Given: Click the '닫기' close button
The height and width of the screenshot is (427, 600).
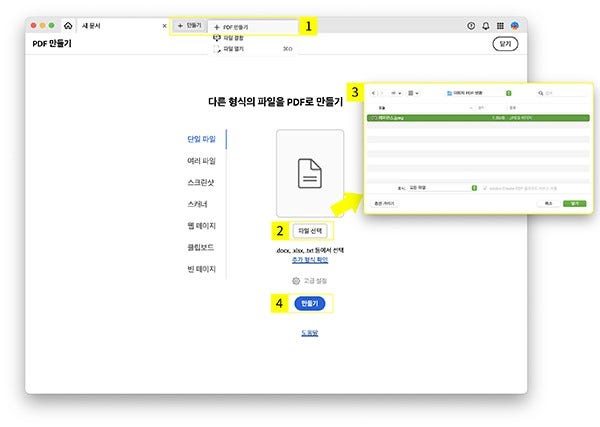Looking at the screenshot, I should [x=505, y=44].
